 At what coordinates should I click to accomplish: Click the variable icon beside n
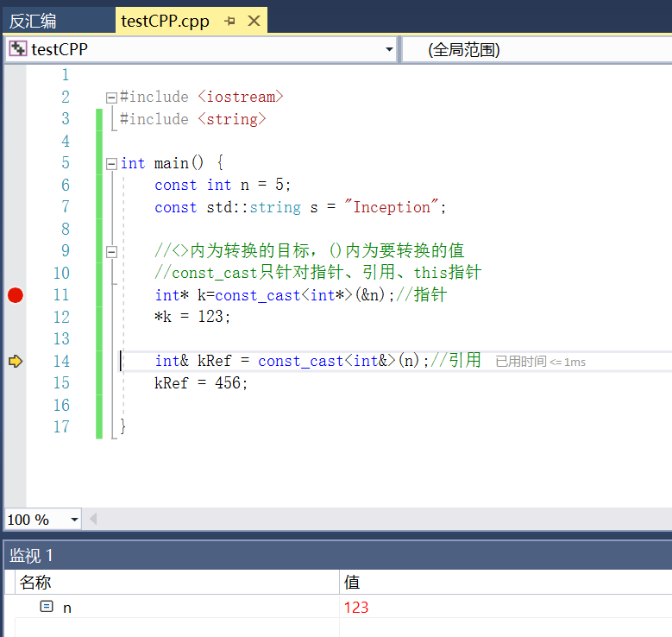point(47,606)
